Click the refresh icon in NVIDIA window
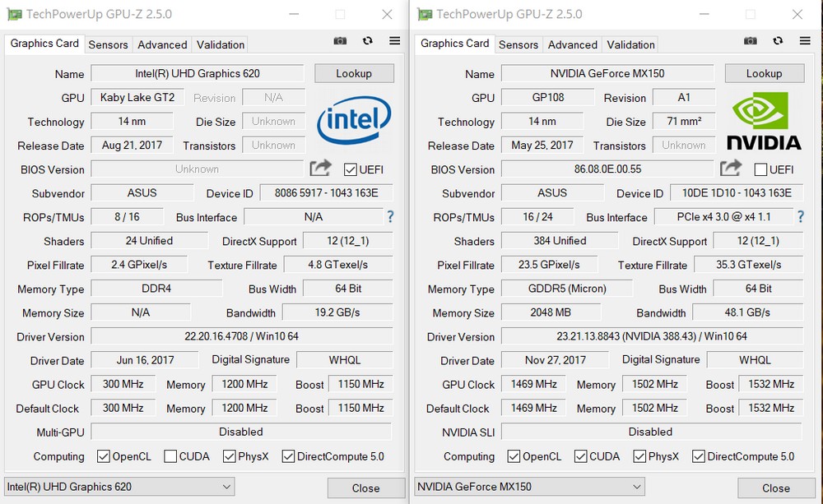Screen dimensions: 823x504 click(x=777, y=40)
